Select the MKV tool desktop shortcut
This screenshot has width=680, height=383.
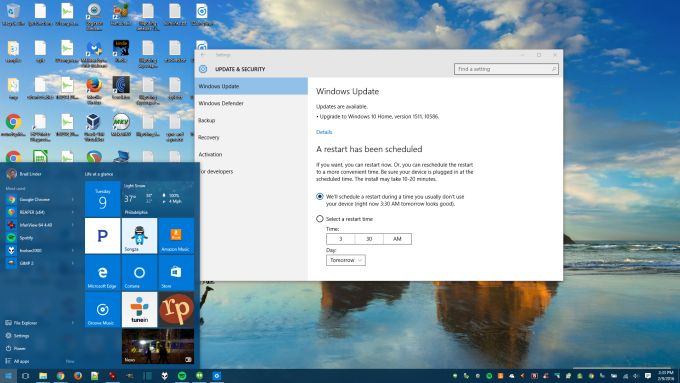click(121, 125)
